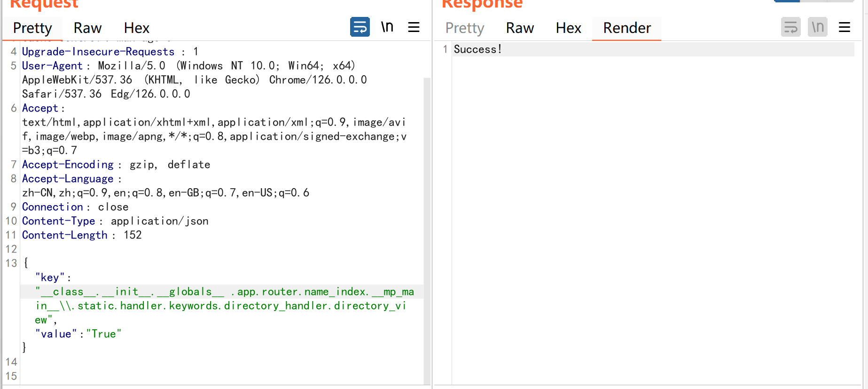Click the Upgrade-Insecure-Requests header name
The height and width of the screenshot is (389, 868).
[x=98, y=52]
